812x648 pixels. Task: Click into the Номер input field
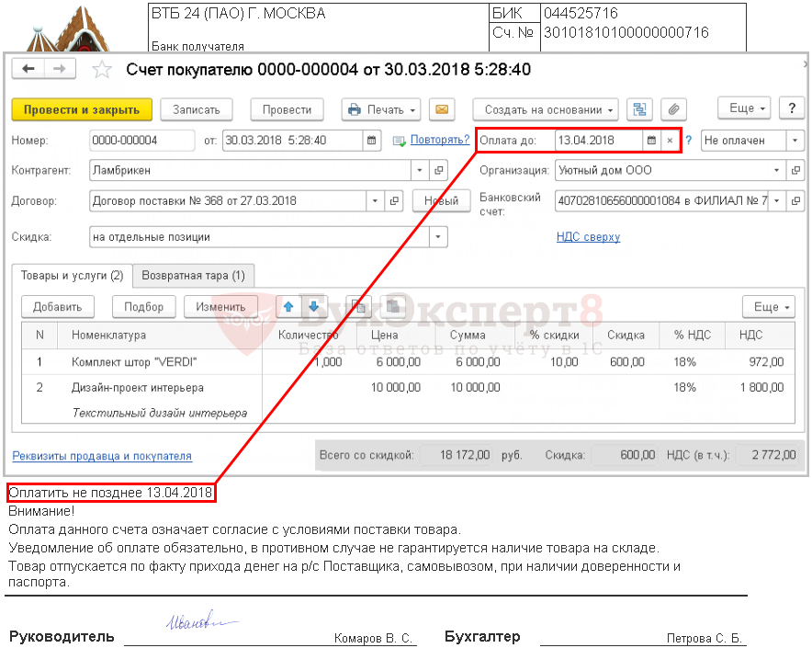pos(141,141)
